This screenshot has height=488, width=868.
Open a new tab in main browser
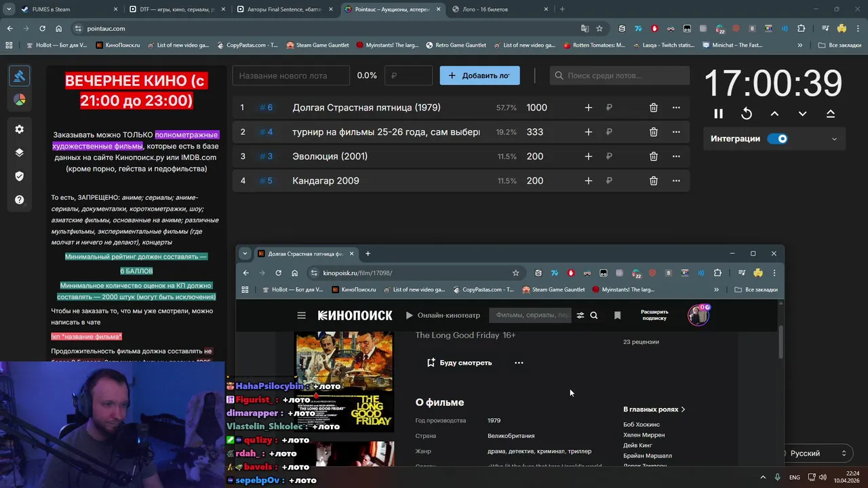[562, 9]
